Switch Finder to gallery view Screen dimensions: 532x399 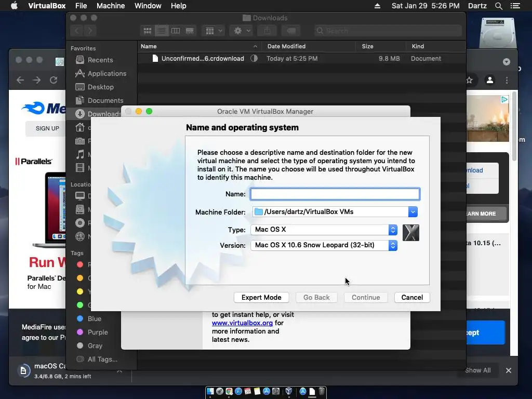190,31
